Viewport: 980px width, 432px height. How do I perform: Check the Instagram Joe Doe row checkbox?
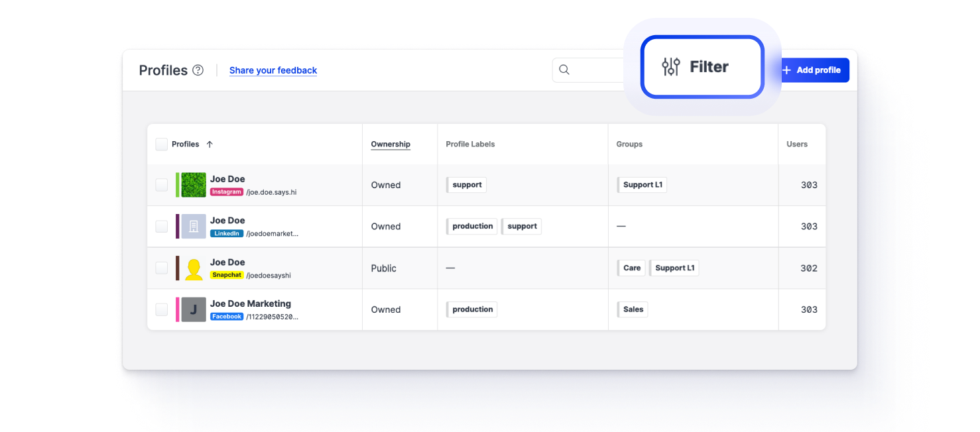162,185
